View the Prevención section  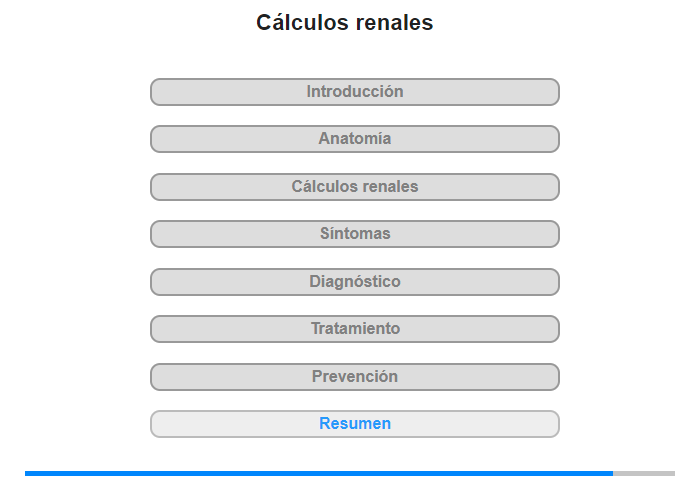[354, 377]
